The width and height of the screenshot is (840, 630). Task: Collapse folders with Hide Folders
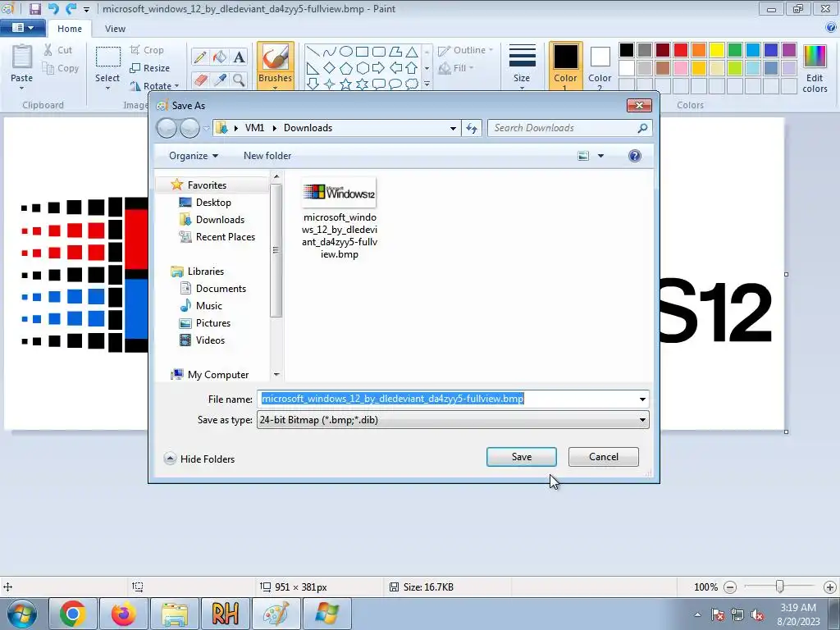(x=199, y=459)
